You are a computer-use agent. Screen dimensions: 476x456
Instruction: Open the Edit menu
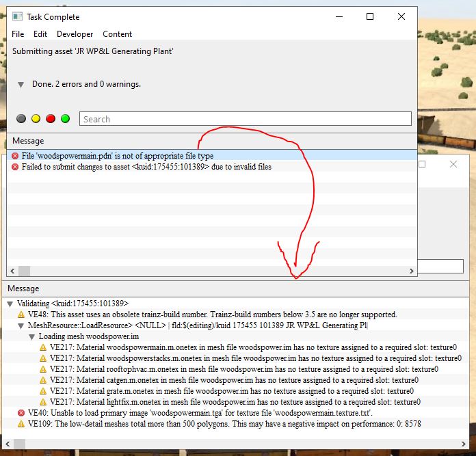tap(40, 34)
